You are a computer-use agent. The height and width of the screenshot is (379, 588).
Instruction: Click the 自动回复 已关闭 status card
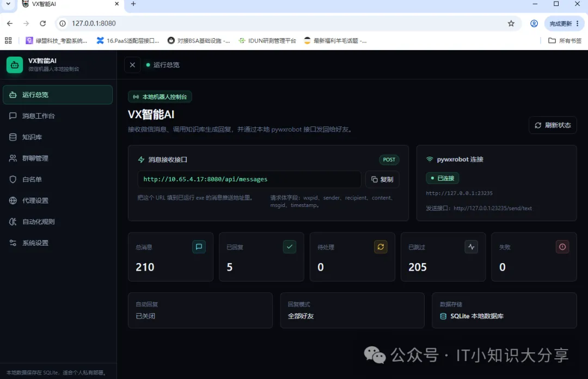click(200, 310)
